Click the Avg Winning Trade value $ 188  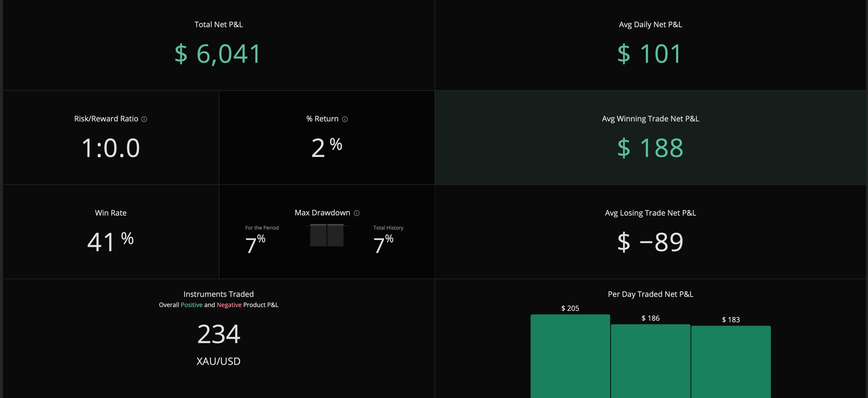coord(650,148)
